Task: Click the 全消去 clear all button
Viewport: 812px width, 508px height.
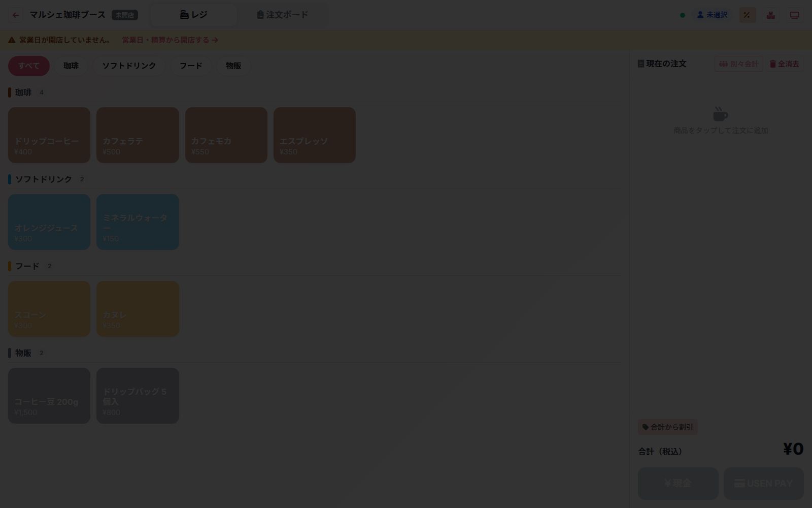Action: click(785, 64)
